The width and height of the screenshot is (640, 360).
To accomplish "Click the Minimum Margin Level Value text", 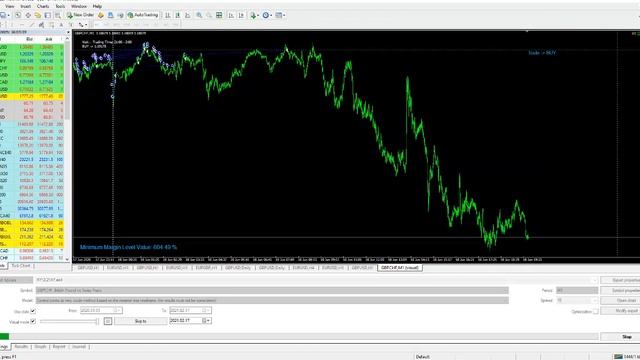I will tap(128, 247).
